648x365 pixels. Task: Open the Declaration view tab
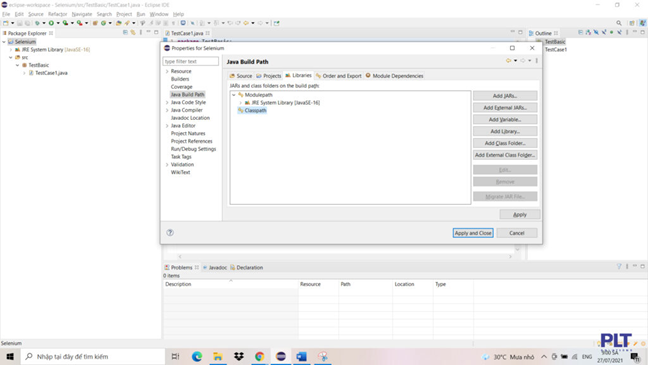coord(247,267)
